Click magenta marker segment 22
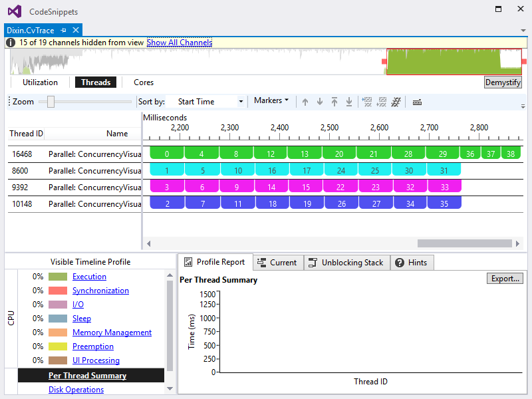532x399 pixels. pyautogui.click(x=340, y=186)
